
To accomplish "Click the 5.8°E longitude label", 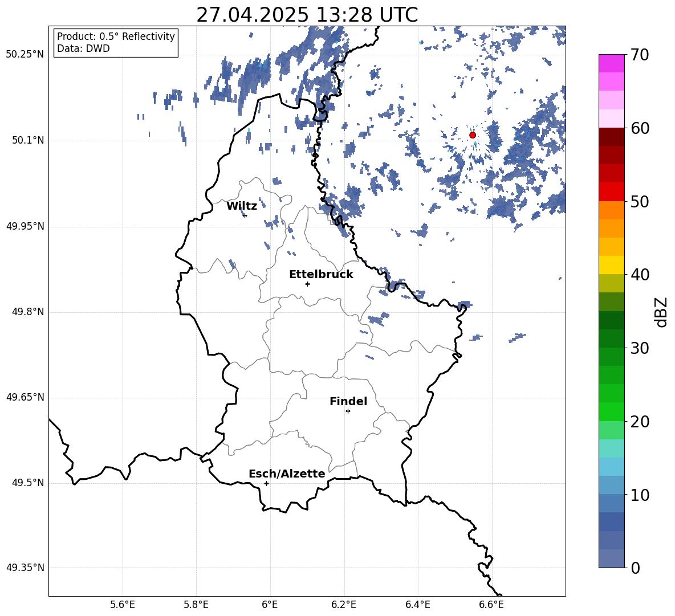I will (196, 605).
